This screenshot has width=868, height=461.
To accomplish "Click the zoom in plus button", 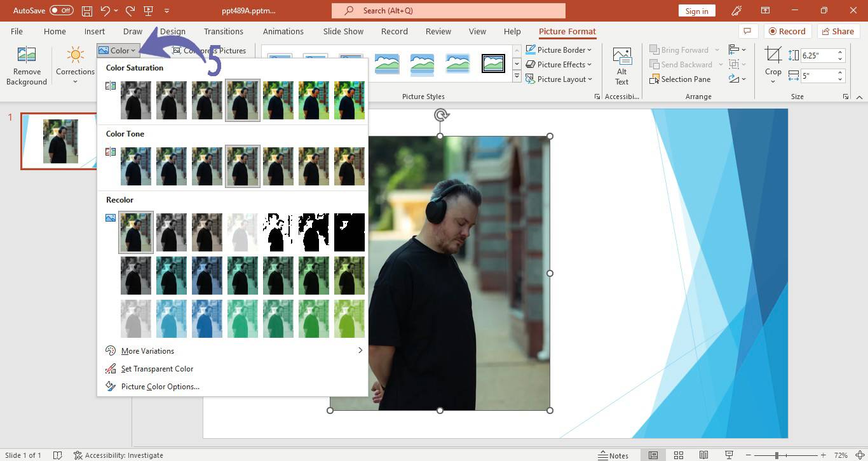I will pyautogui.click(x=823, y=455).
